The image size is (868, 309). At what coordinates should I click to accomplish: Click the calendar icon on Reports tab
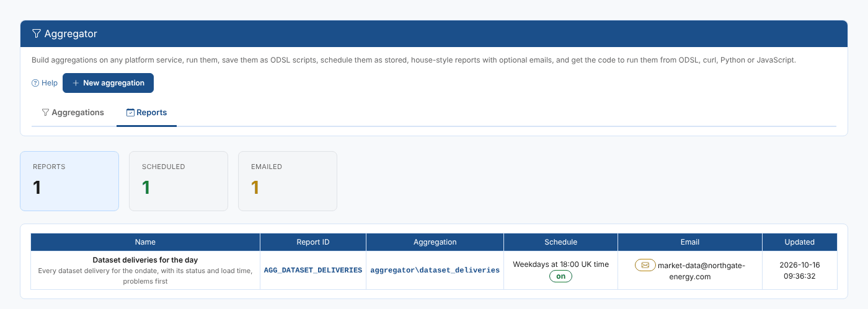pos(130,113)
